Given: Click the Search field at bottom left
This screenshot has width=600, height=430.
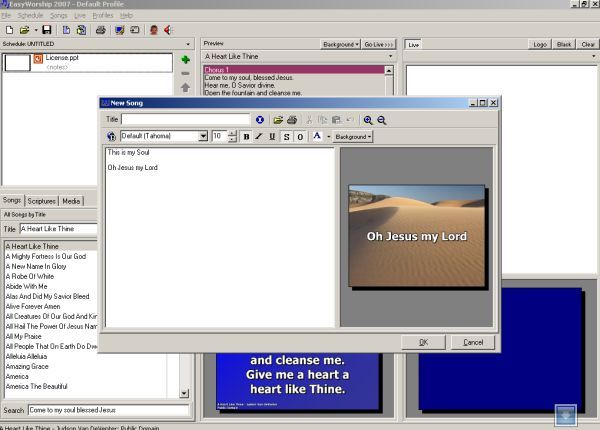Looking at the screenshot, I should coord(109,410).
